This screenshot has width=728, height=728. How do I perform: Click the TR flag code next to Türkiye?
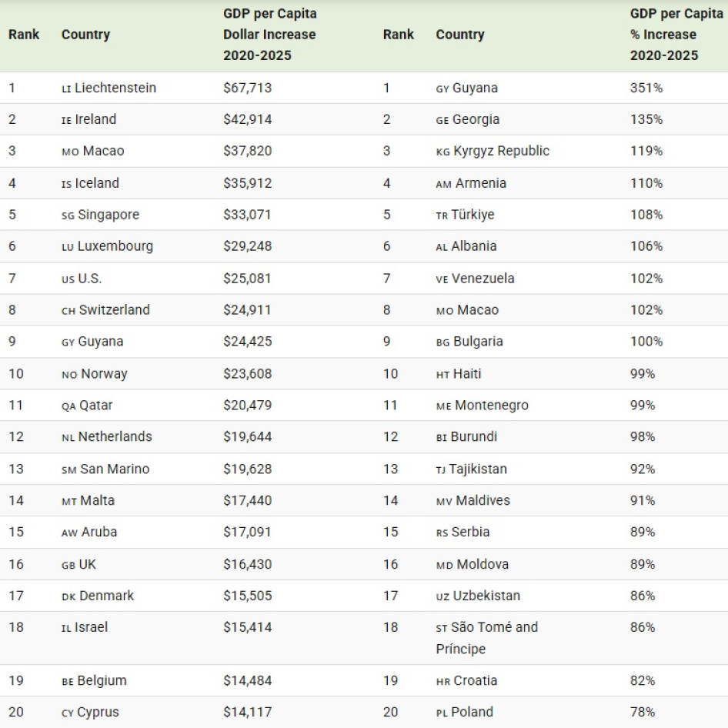[x=442, y=215]
